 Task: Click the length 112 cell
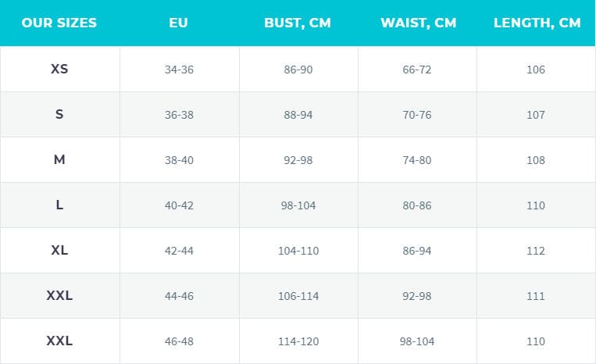point(536,251)
